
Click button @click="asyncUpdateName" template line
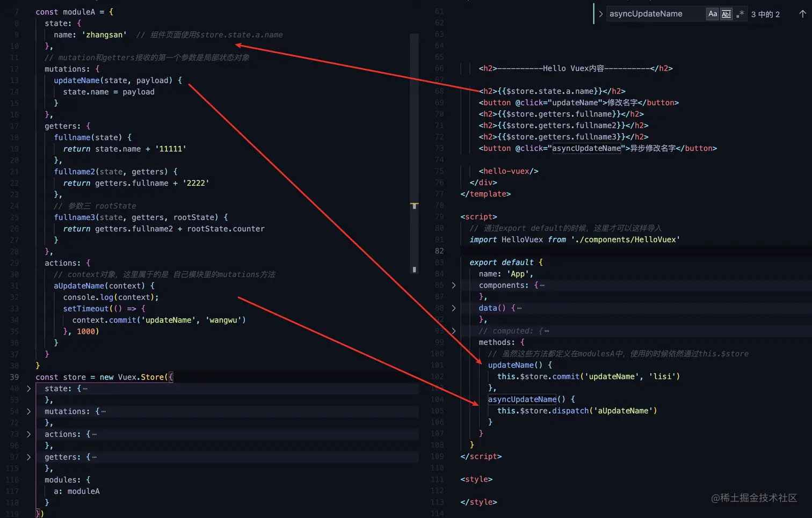click(x=598, y=148)
